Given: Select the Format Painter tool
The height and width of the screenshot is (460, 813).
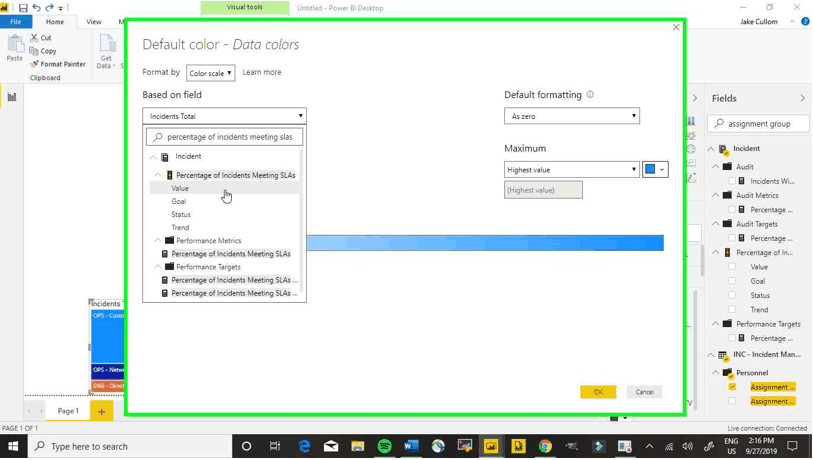Looking at the screenshot, I should tap(58, 64).
